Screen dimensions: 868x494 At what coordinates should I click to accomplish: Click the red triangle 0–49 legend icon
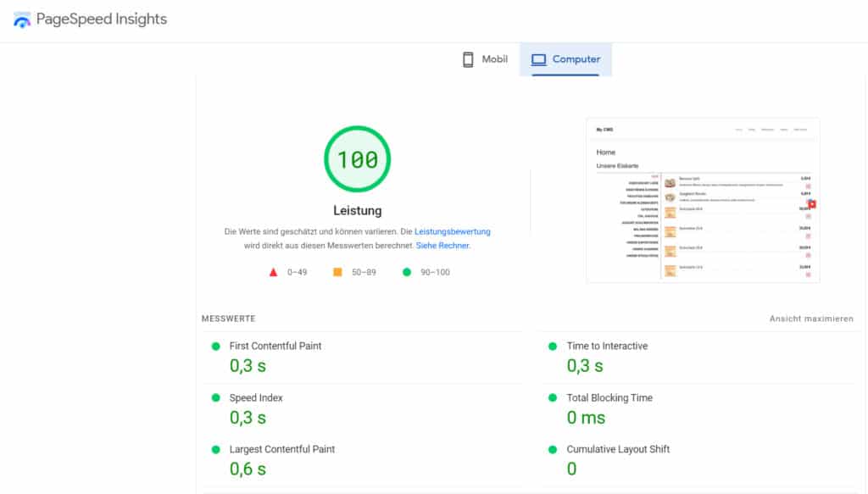[x=273, y=272]
